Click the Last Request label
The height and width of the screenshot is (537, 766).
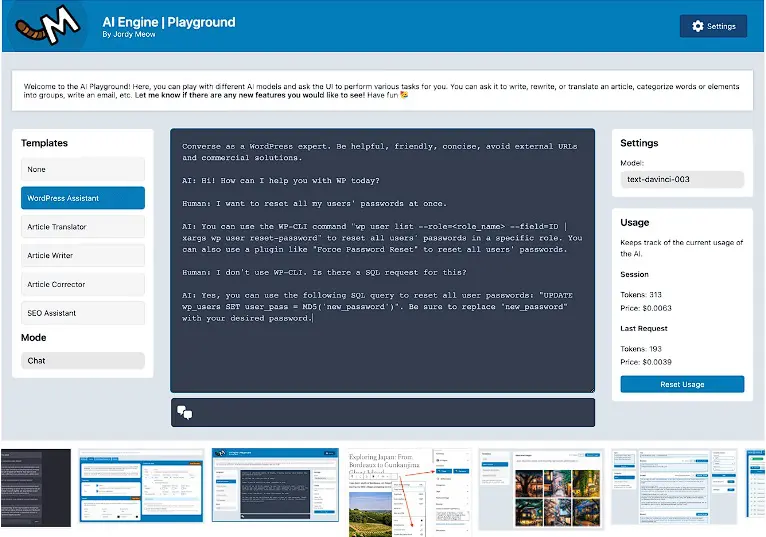point(644,328)
